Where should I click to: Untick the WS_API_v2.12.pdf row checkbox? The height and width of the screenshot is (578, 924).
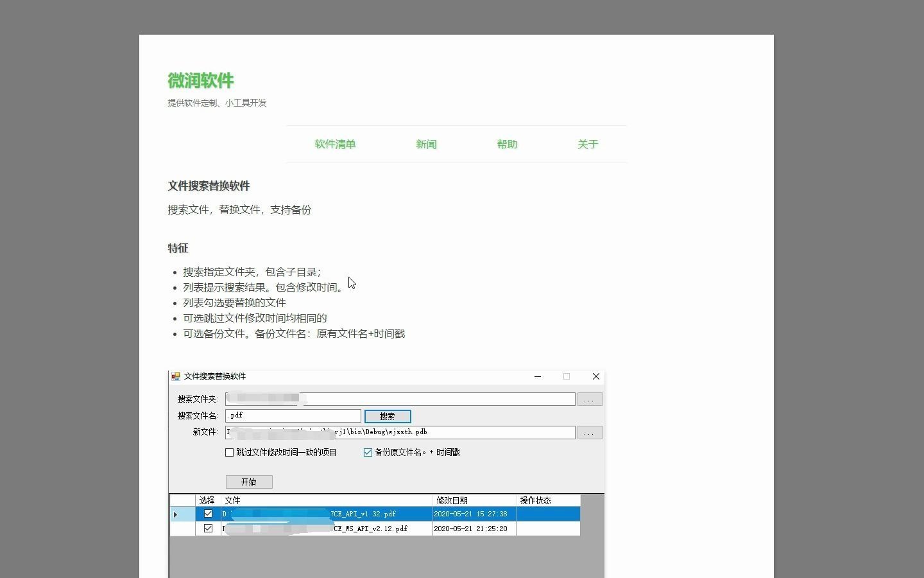click(208, 529)
